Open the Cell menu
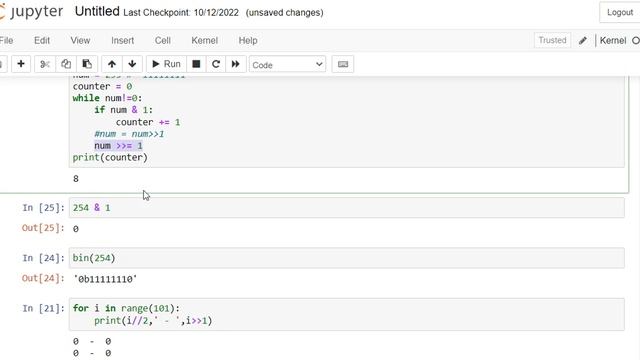This screenshot has width=640, height=360. pyautogui.click(x=162, y=40)
